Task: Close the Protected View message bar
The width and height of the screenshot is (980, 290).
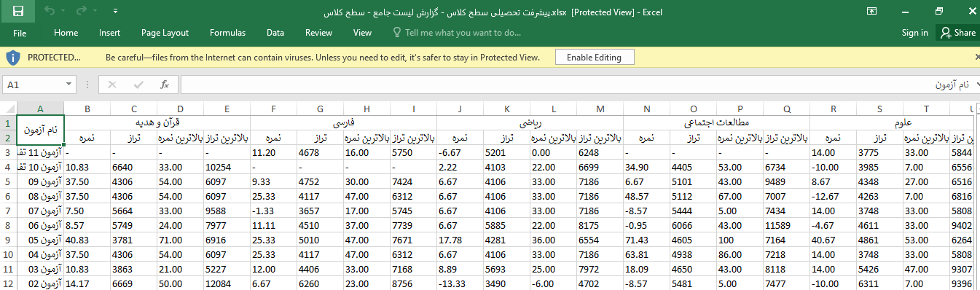Action: pos(976,57)
